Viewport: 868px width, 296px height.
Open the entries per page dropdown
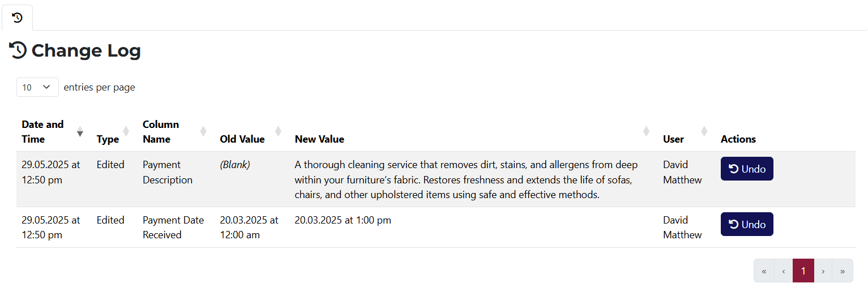pyautogui.click(x=37, y=87)
